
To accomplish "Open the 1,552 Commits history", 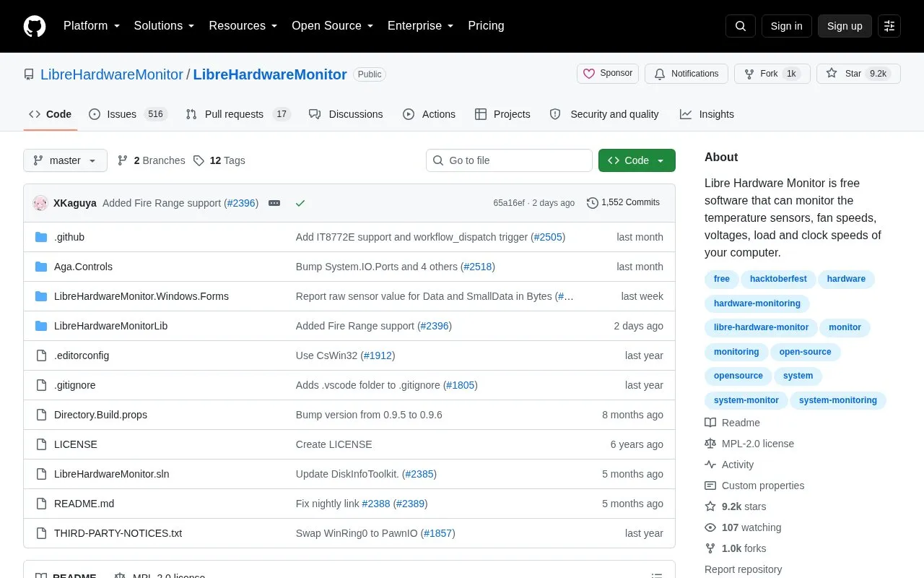I will (623, 203).
